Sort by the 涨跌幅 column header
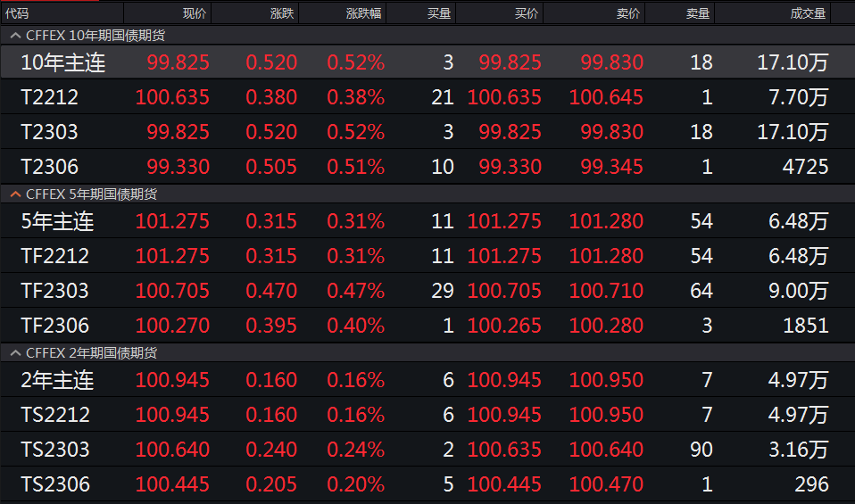Screen dimensions: 855x504 click(365, 13)
